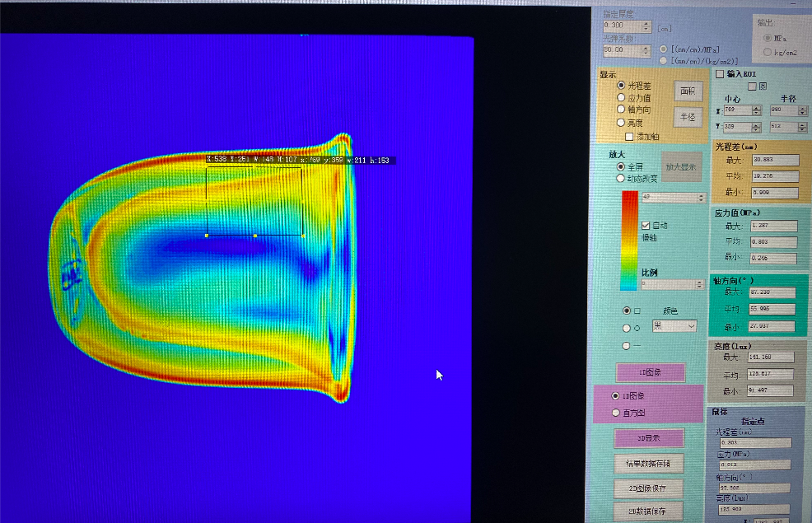The image size is (812, 523).
Task: Click the yellow center handle of ROI rectangle
Action: click(x=255, y=236)
